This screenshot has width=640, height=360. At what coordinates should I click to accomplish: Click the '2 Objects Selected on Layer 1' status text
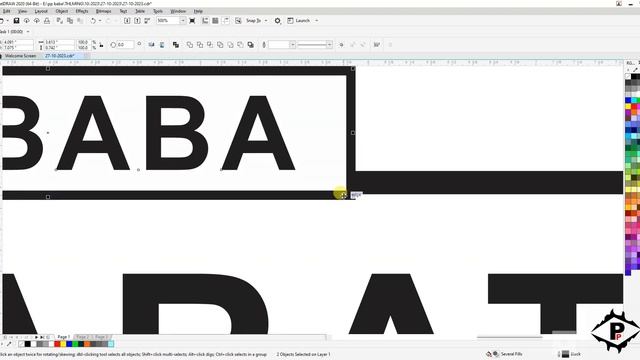click(x=304, y=354)
